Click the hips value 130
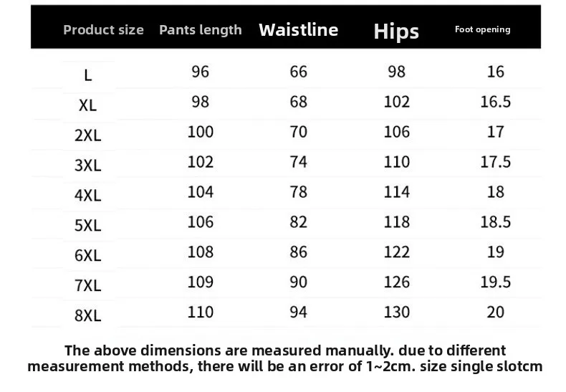Image resolution: width=566 pixels, height=392 pixels. tap(396, 312)
